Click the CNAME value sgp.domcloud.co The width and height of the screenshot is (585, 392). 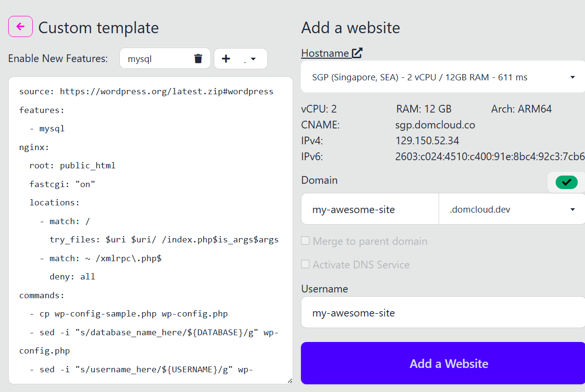point(435,125)
